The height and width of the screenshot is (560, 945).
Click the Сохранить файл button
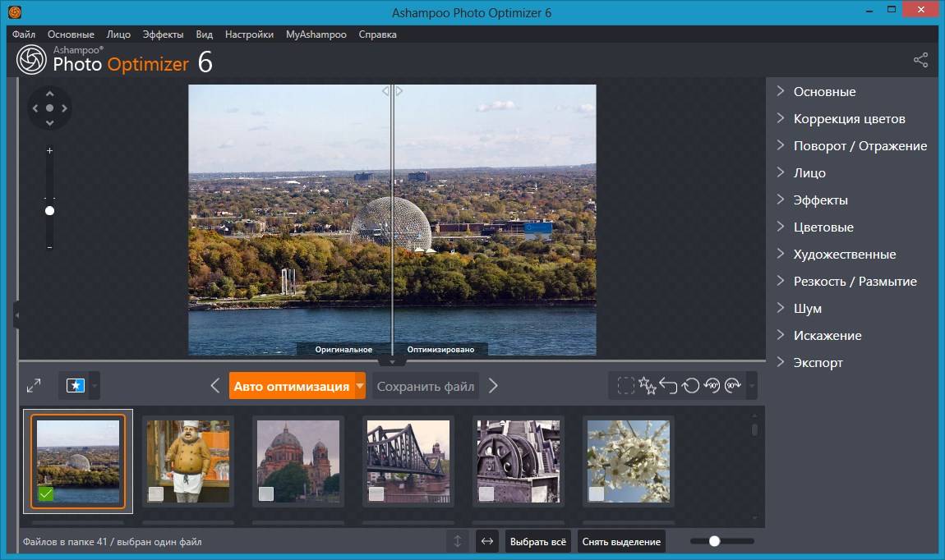pos(426,386)
